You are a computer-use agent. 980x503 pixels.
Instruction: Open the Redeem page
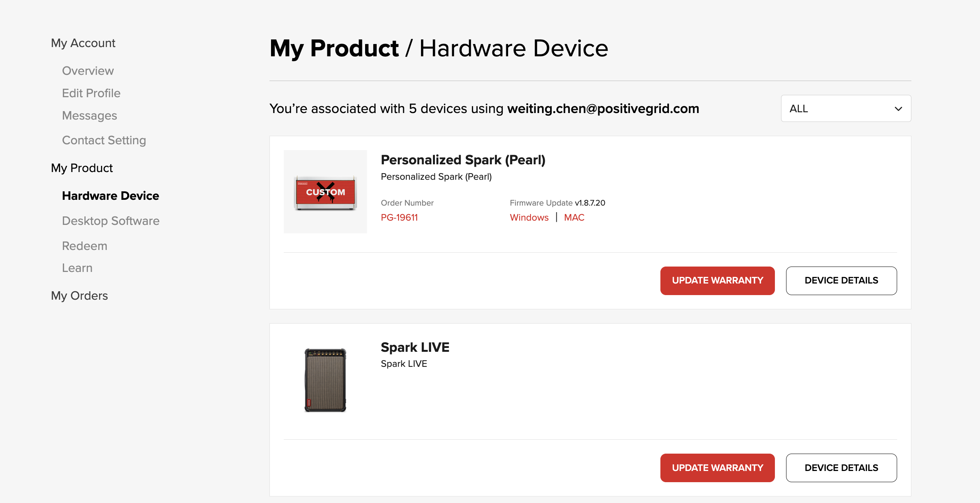point(85,246)
